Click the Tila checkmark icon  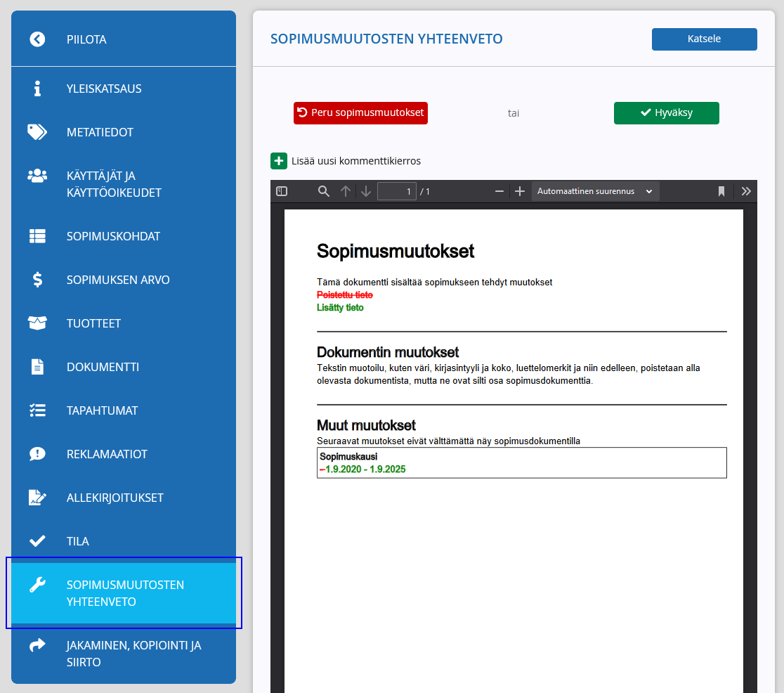pos(37,541)
